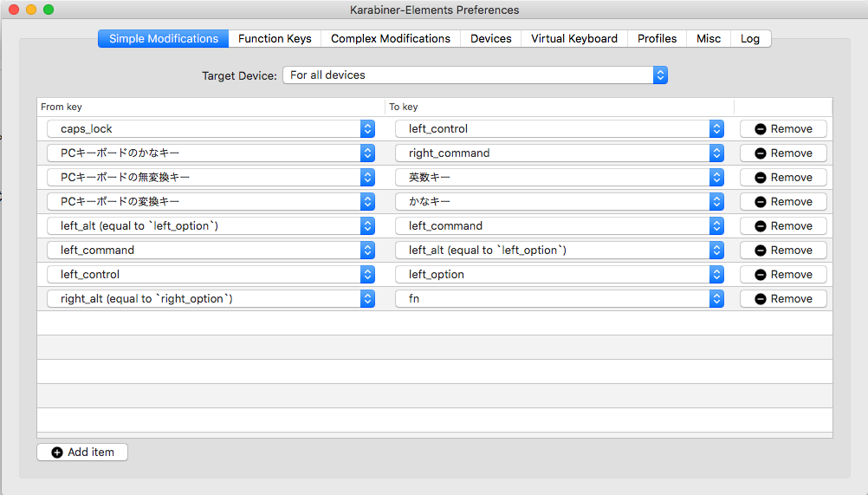Close the Karabiner-Elements Preferences window
This screenshot has height=495, width=868.
[x=14, y=10]
